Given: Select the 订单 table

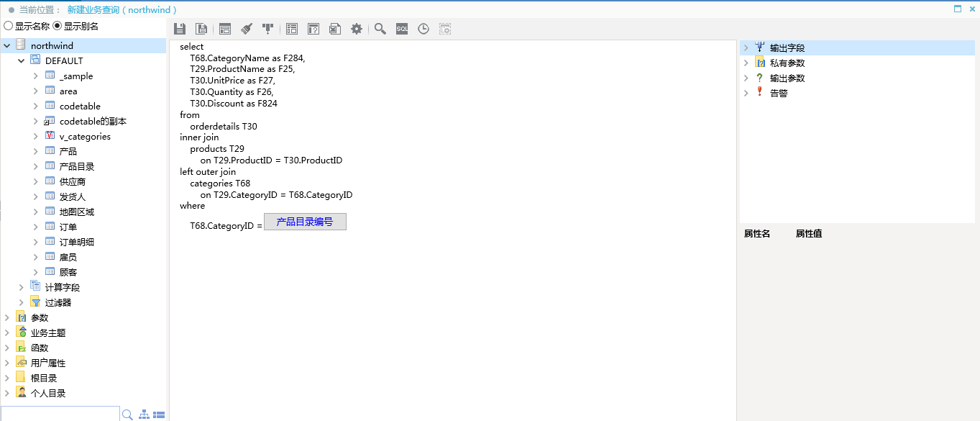Looking at the screenshot, I should (x=68, y=227).
